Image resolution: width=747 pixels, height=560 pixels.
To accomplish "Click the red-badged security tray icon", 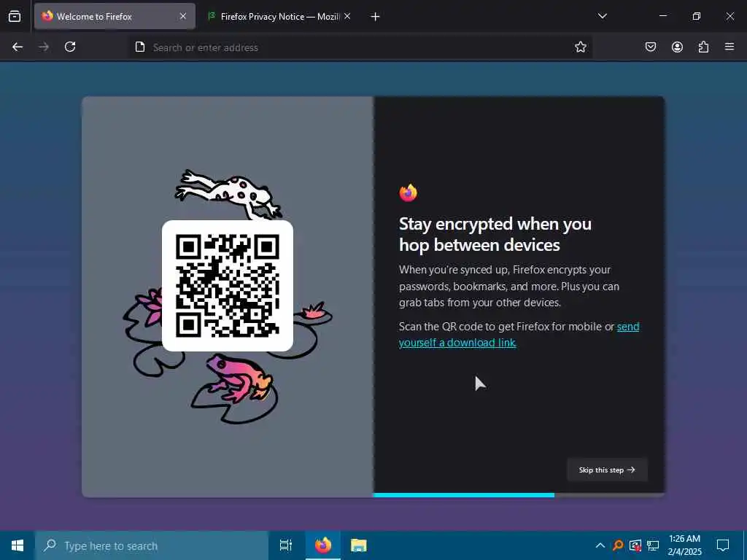I will pos(635,545).
